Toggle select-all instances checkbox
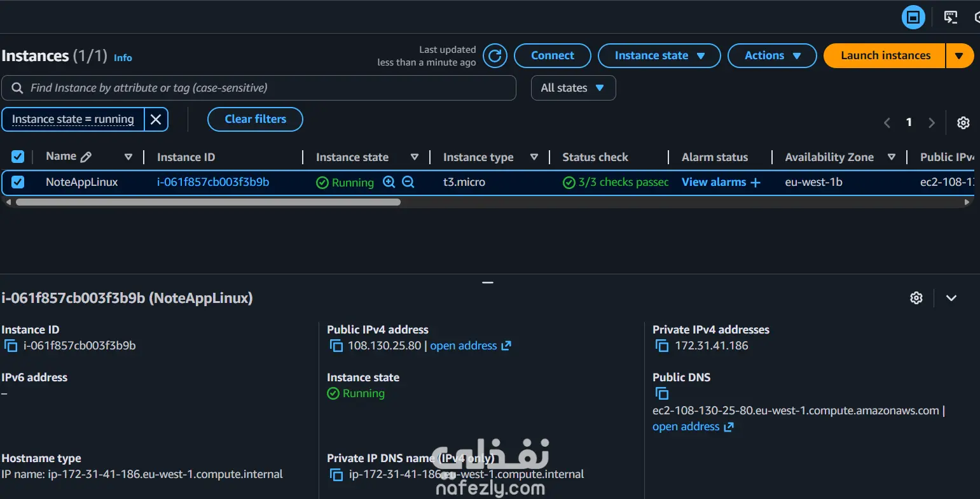Image resolution: width=980 pixels, height=499 pixels. (18, 157)
